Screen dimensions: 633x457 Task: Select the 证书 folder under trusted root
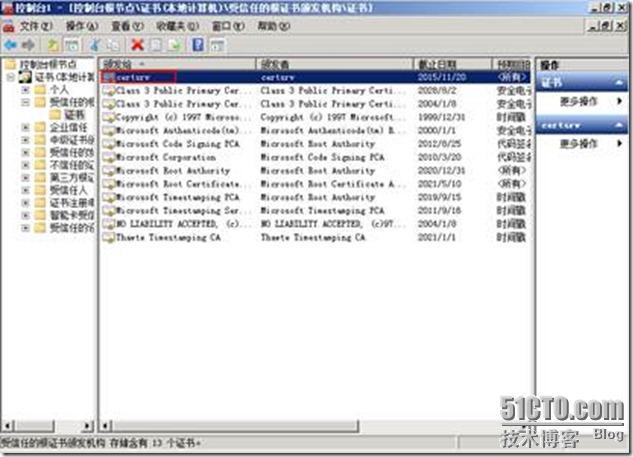point(74,115)
